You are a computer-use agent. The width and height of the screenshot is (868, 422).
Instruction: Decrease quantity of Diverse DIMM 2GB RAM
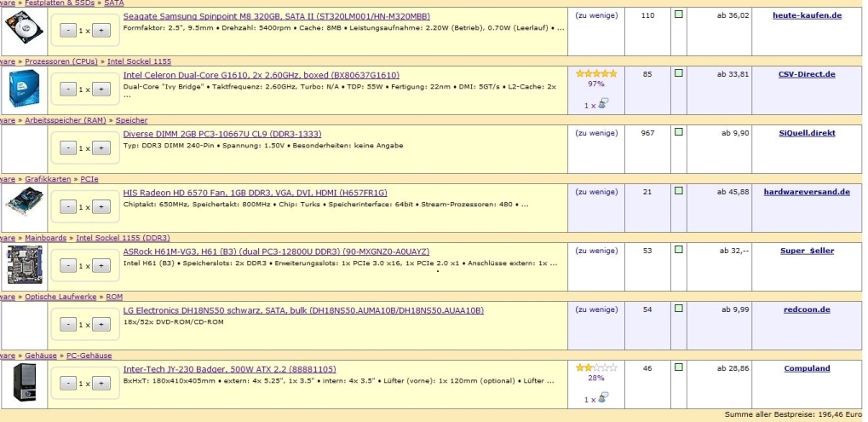(68, 147)
